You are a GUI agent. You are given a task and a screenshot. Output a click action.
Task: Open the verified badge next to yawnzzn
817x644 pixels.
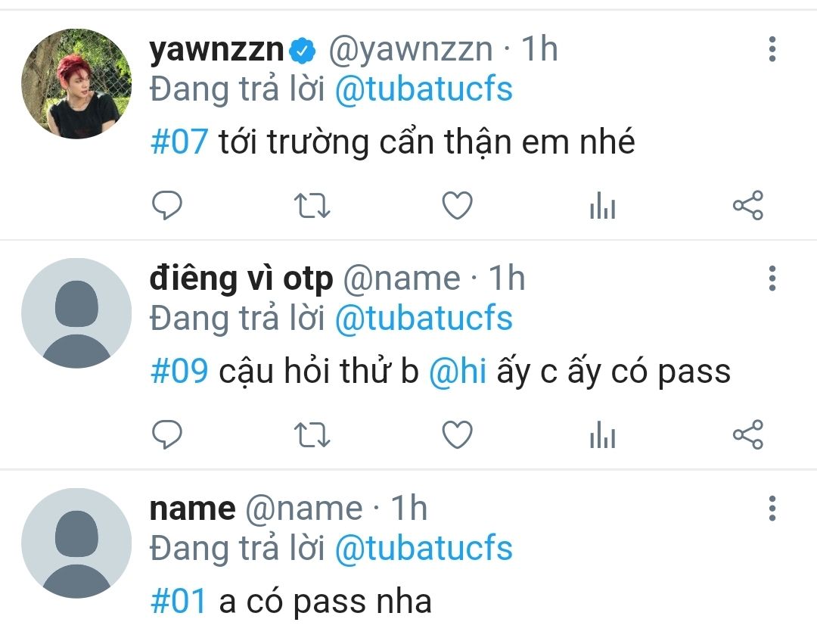(x=303, y=51)
